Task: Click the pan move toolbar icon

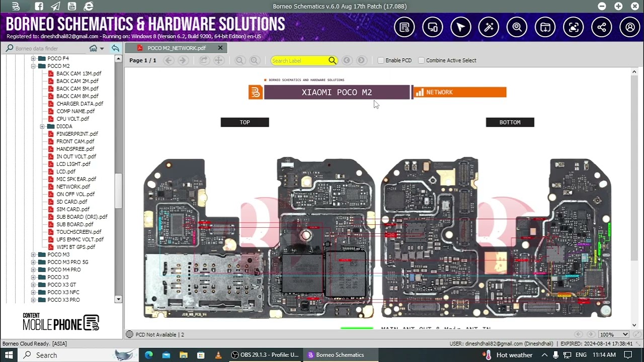Action: [x=218, y=60]
